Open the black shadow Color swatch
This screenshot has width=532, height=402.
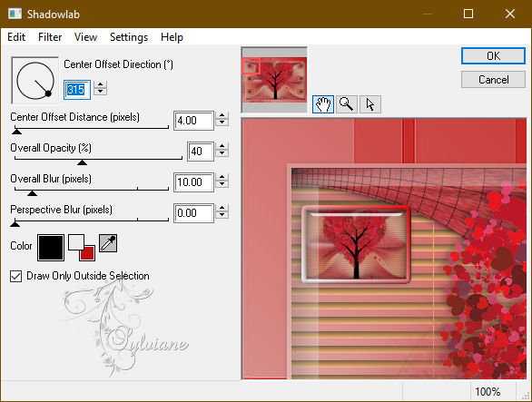[x=51, y=248]
